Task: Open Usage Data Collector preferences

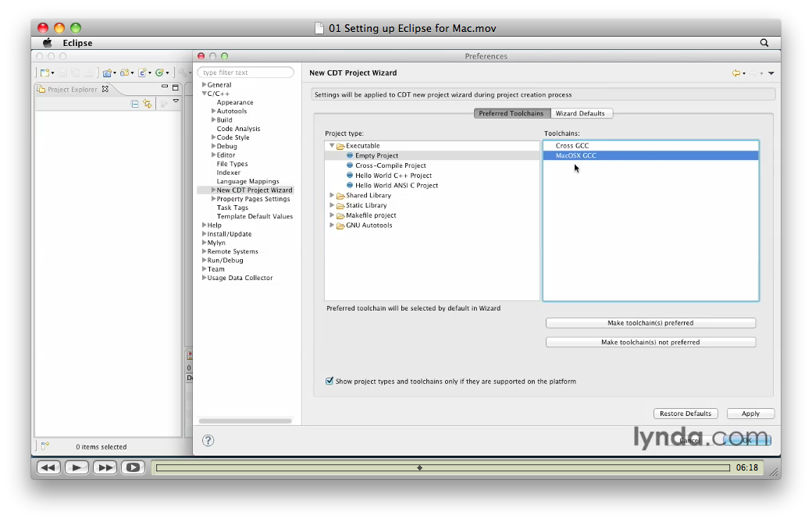Action: [x=240, y=278]
